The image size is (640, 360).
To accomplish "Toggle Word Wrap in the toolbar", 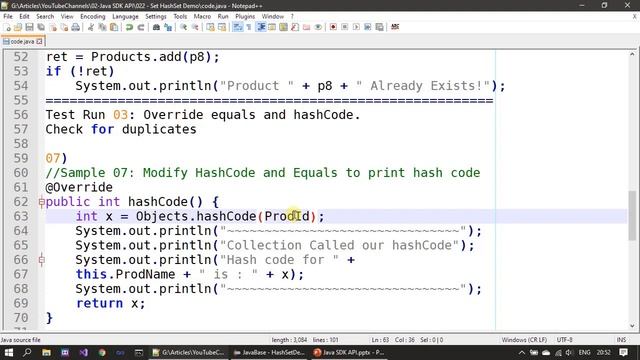I will point(238,27).
